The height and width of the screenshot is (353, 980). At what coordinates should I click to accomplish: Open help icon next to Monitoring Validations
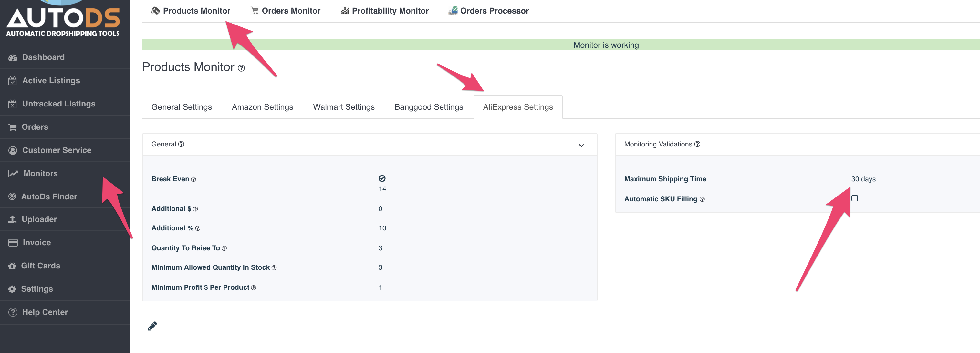point(697,144)
